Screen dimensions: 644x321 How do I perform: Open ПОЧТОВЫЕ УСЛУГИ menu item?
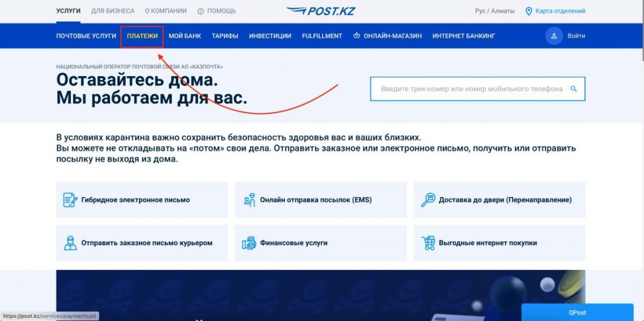tap(86, 36)
